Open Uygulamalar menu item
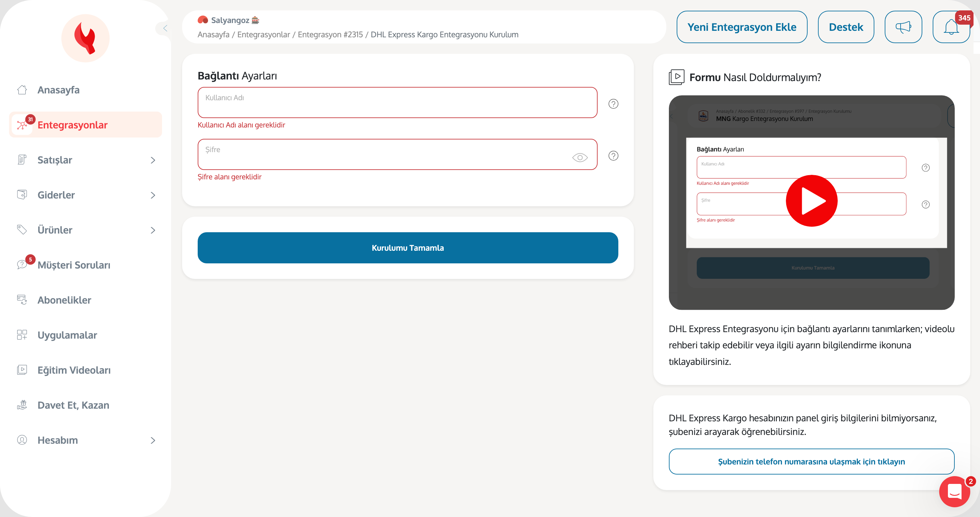This screenshot has width=980, height=517. (x=86, y=335)
